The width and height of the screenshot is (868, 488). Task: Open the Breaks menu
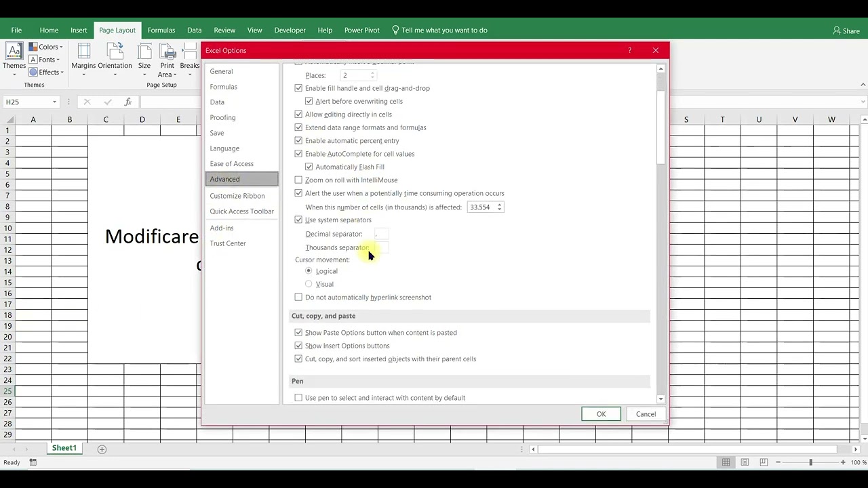(x=190, y=59)
